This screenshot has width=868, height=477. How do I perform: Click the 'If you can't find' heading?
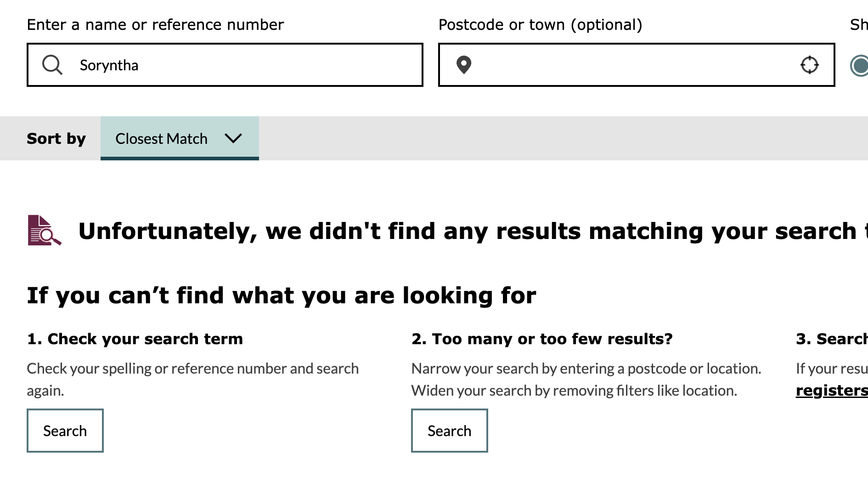tap(282, 295)
